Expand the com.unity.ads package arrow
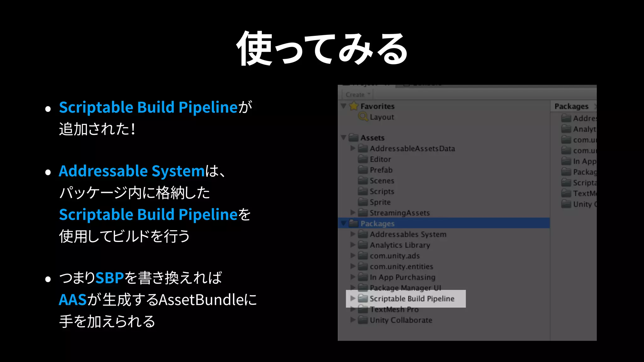Viewport: 644px width, 362px height. [x=353, y=255]
